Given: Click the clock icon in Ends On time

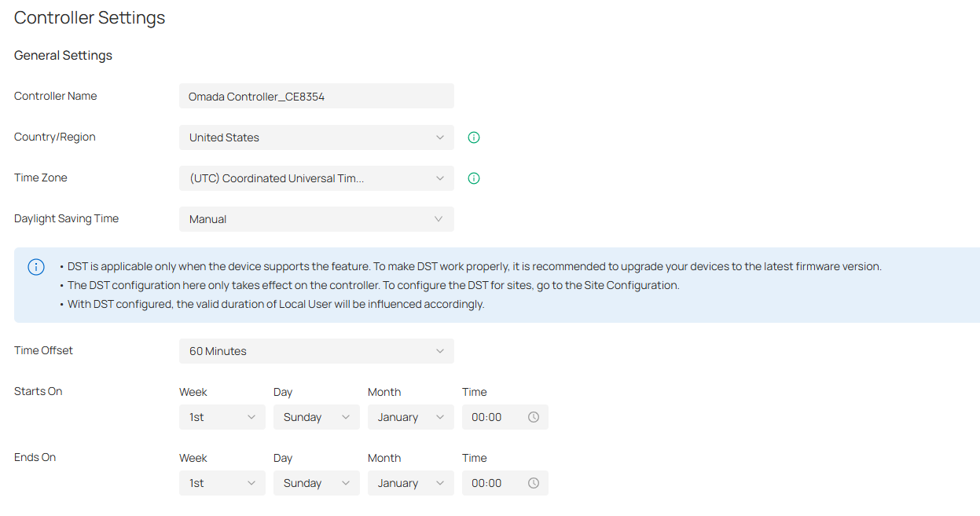Looking at the screenshot, I should click(x=534, y=483).
